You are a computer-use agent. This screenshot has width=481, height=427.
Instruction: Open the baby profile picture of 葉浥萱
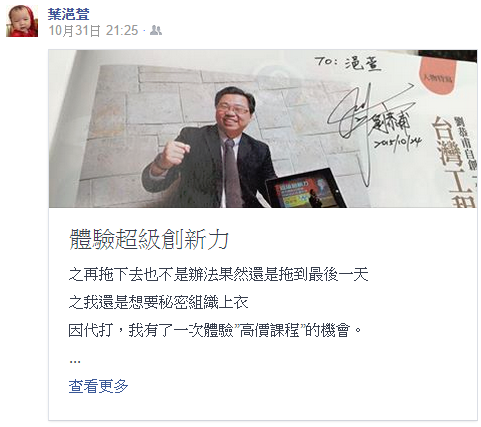point(22,21)
